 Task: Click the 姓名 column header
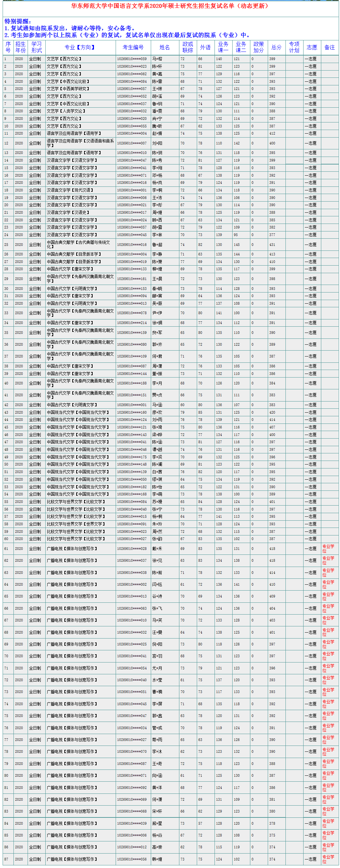[x=165, y=48]
